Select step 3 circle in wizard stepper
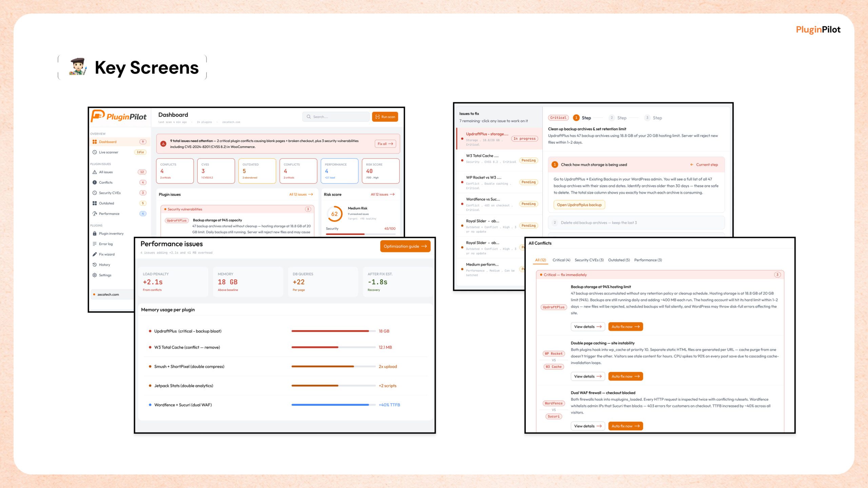Image resolution: width=868 pixels, height=488 pixels. click(x=647, y=118)
